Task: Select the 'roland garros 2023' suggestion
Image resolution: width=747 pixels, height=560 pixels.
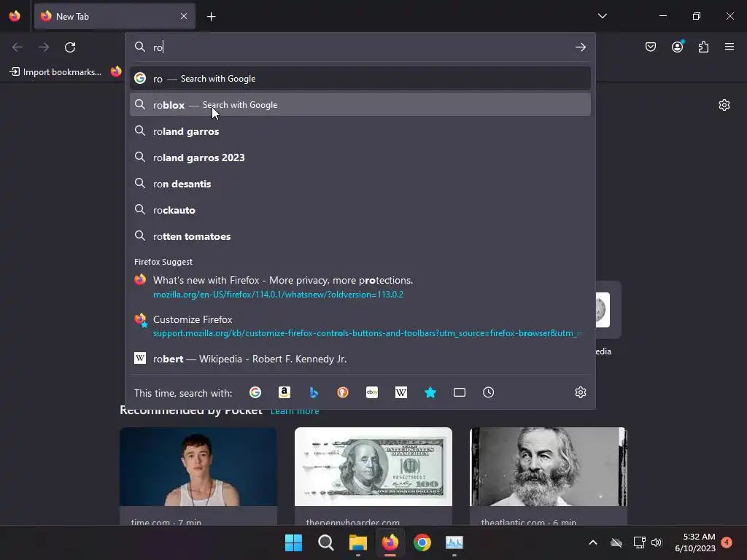Action: tap(360, 157)
